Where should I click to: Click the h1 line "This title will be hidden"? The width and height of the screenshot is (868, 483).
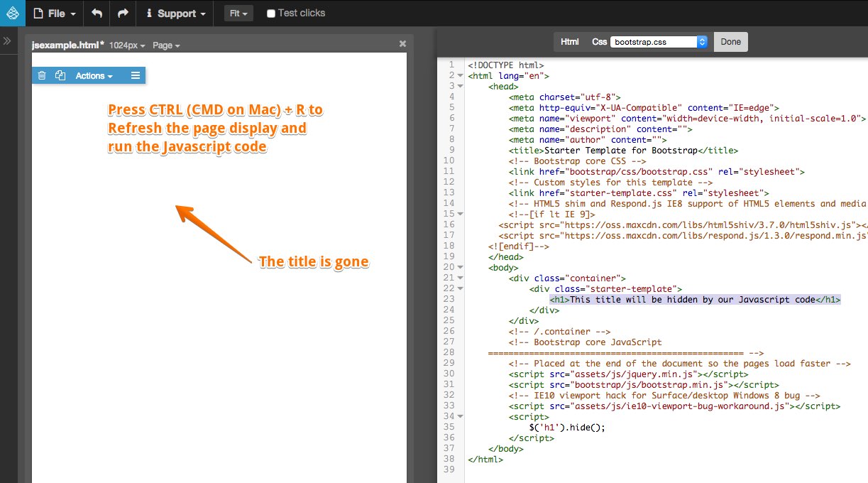click(x=695, y=300)
